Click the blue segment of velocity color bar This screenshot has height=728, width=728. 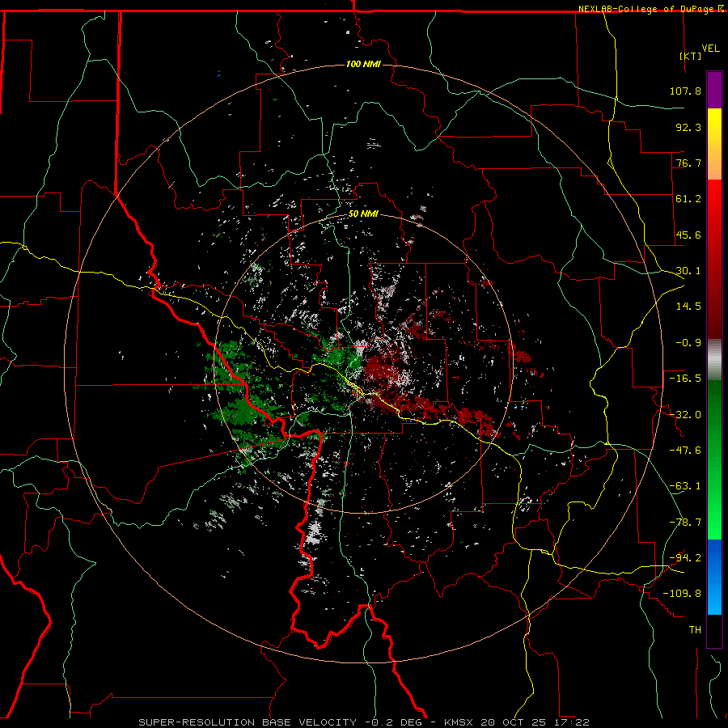pyautogui.click(x=714, y=577)
